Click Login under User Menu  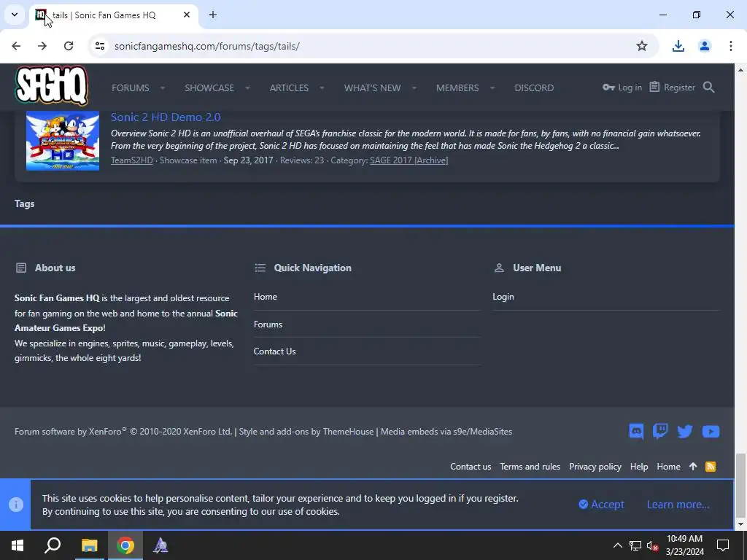tap(503, 297)
